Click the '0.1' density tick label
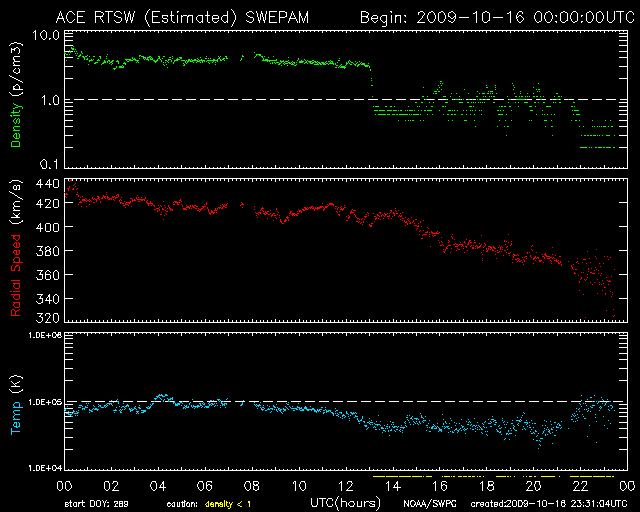640x512 pixels. pos(50,164)
